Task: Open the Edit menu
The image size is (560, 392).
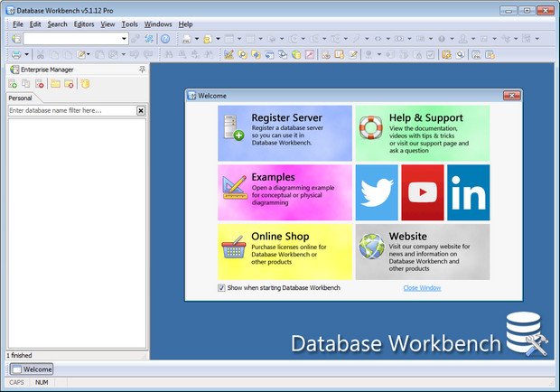Action: [35, 24]
